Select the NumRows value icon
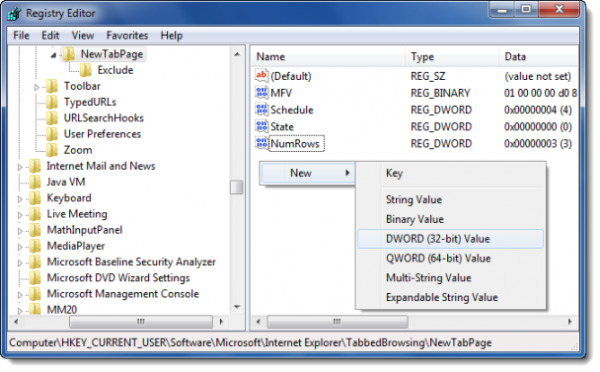 261,143
